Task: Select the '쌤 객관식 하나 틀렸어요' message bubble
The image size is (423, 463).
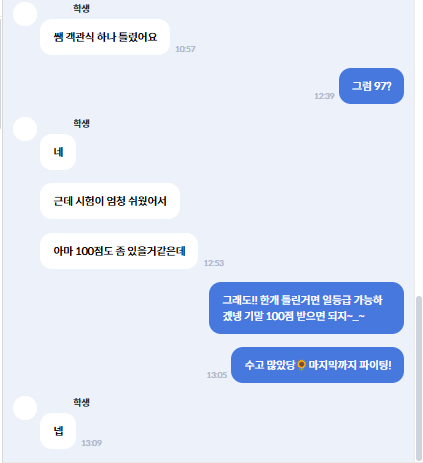Action: point(105,37)
